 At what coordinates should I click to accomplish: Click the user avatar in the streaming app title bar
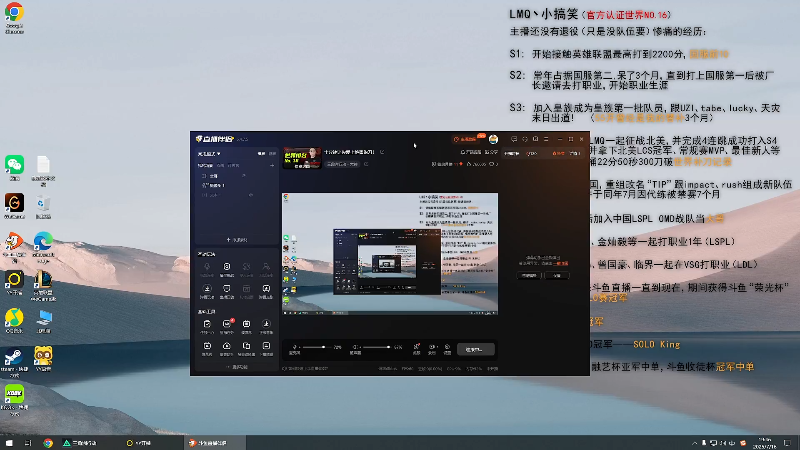[x=493, y=139]
